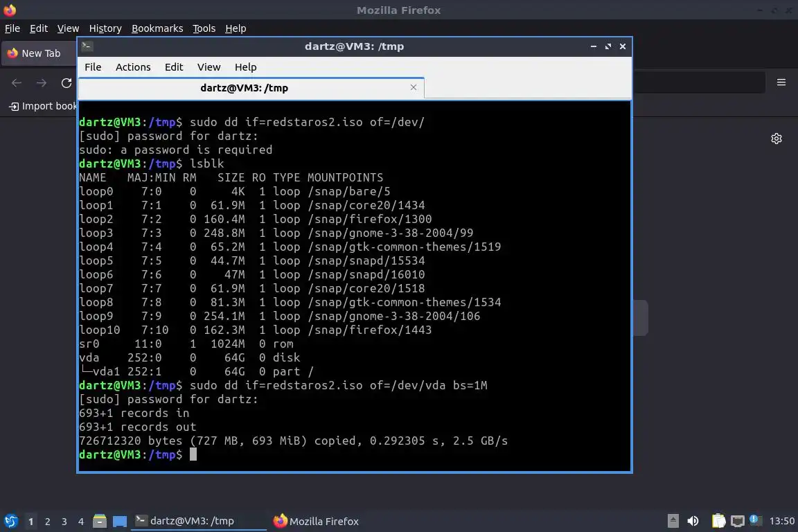798x532 pixels.
Task: Click the 'sudo: a password is required' line
Action: tap(175, 150)
